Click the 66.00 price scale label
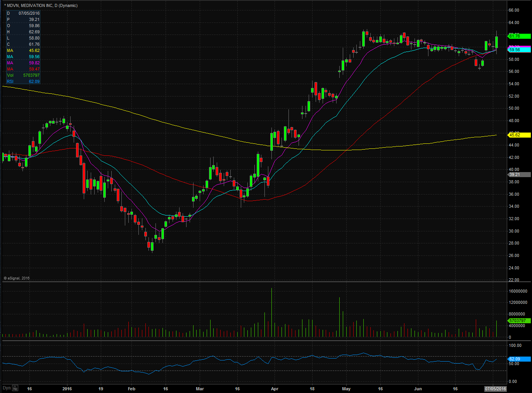The height and width of the screenshot is (393, 532). 514,10
